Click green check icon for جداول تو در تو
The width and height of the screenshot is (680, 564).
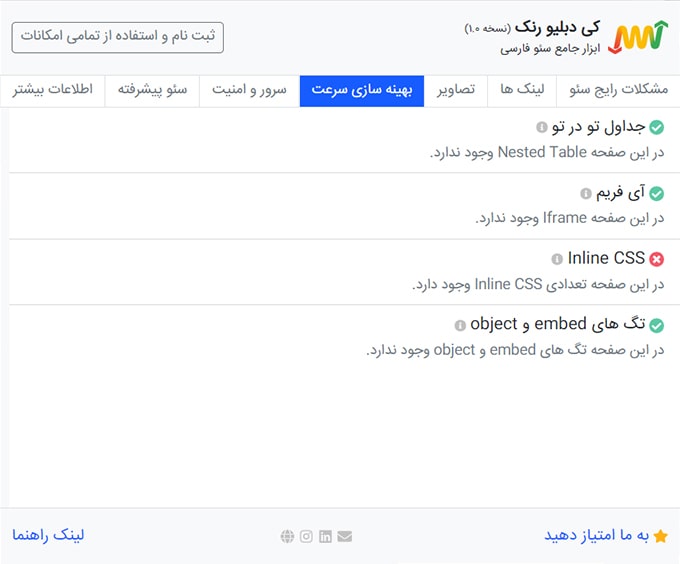coord(657,127)
